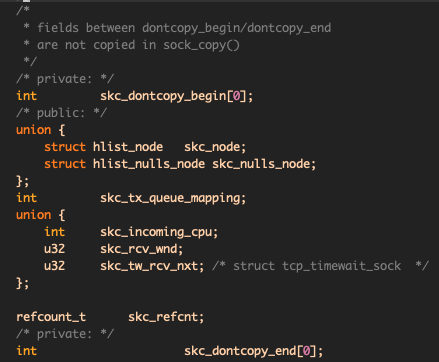
Task: Click the skc_rcv_wnd field
Action: (139, 249)
